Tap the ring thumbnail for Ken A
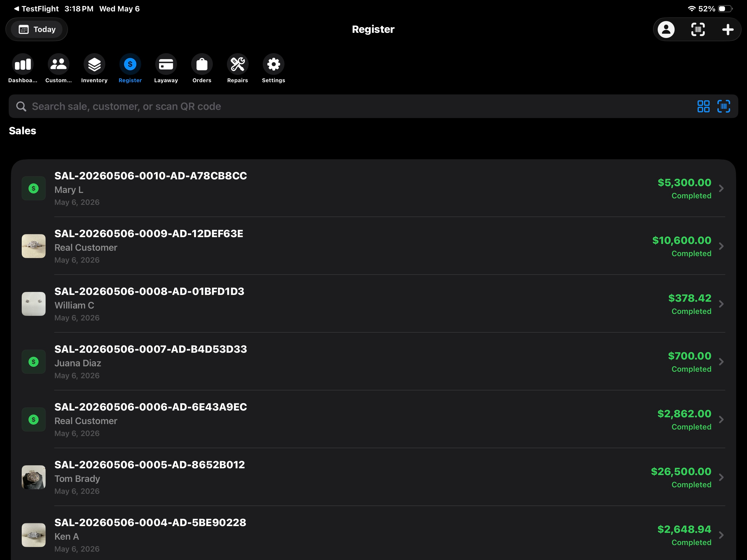This screenshot has height=560, width=747. (x=33, y=535)
